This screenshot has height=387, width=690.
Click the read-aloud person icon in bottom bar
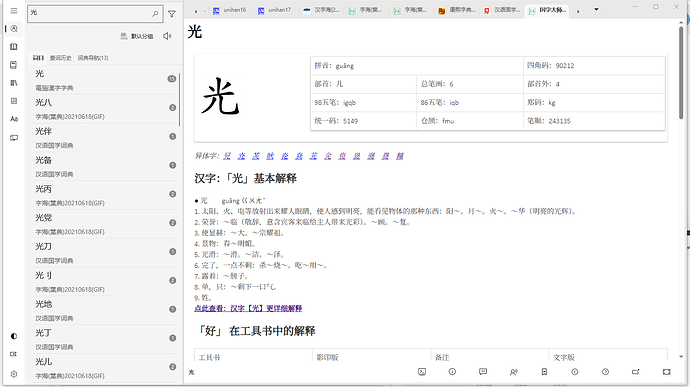pos(514,372)
